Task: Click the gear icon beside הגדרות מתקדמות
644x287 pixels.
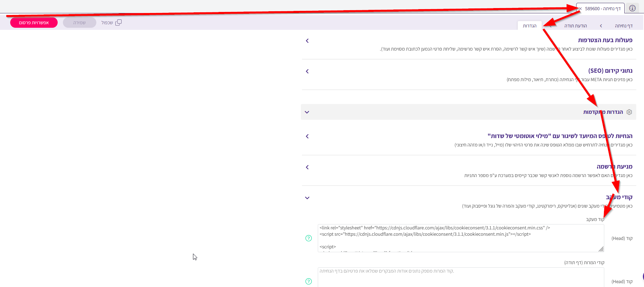Action: pos(629,112)
